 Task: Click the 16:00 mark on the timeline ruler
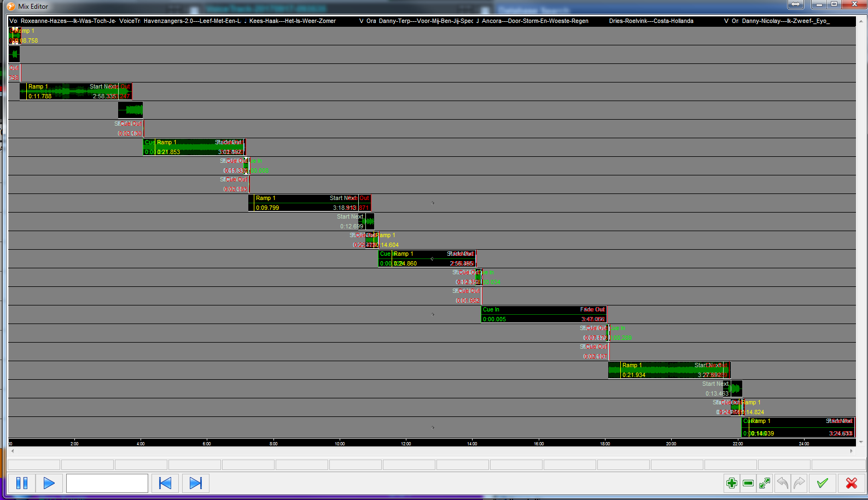(x=539, y=443)
